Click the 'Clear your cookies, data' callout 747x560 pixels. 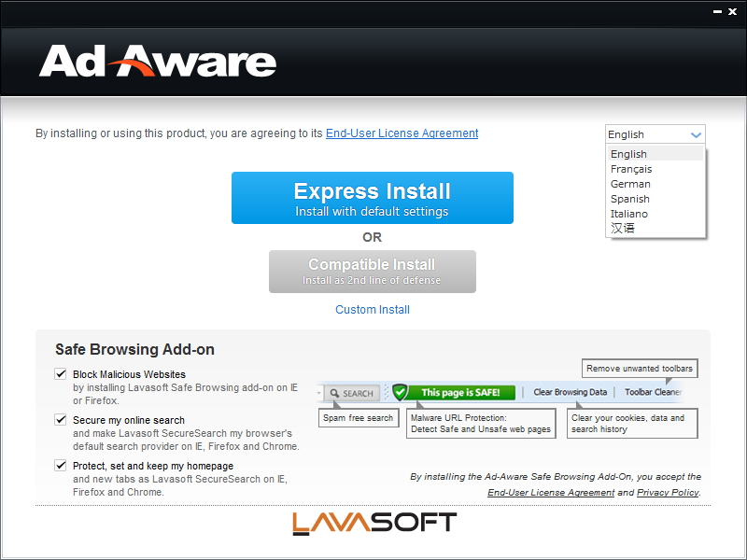pos(632,424)
